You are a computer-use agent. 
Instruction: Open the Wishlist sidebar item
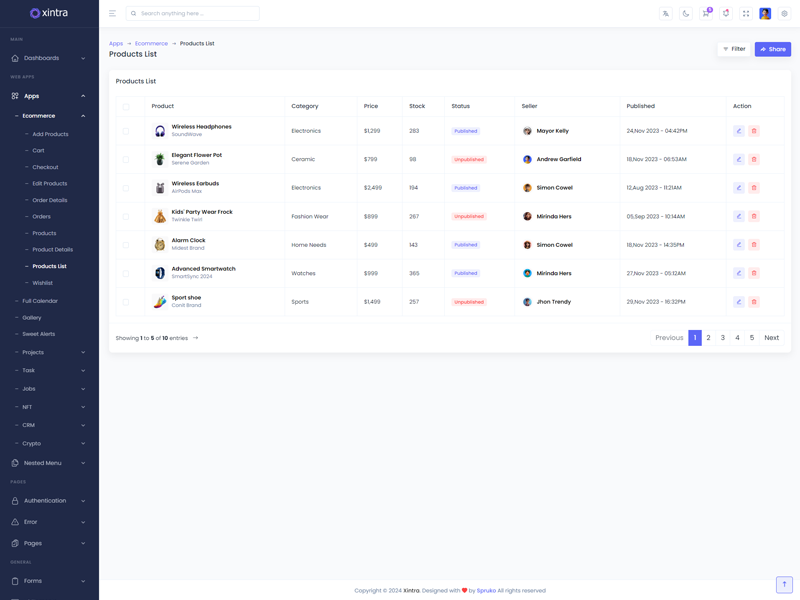[x=43, y=283]
